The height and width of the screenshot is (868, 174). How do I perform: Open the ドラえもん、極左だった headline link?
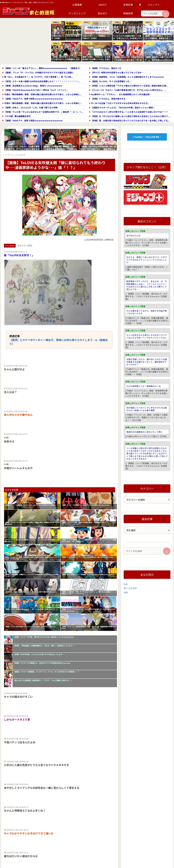[x=106, y=68]
